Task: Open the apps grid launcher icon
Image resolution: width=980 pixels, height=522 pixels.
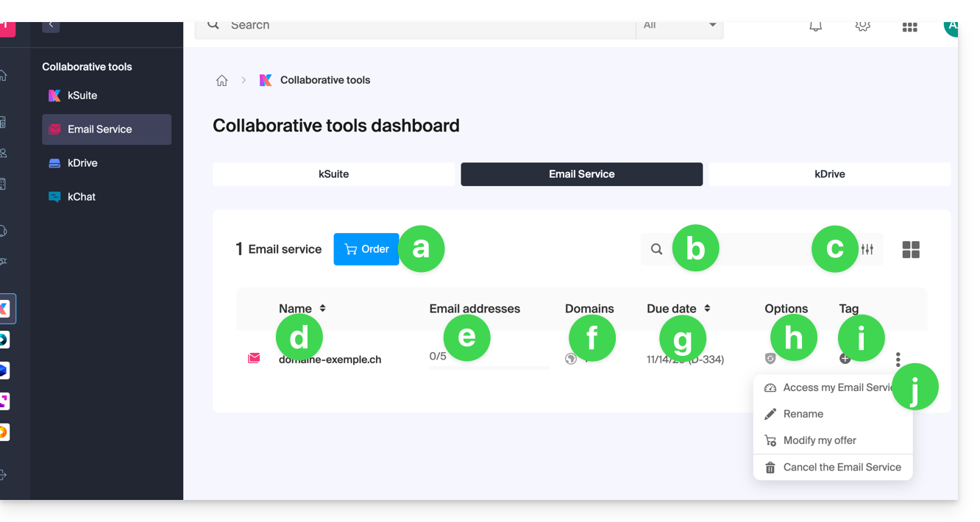Action: point(909,27)
